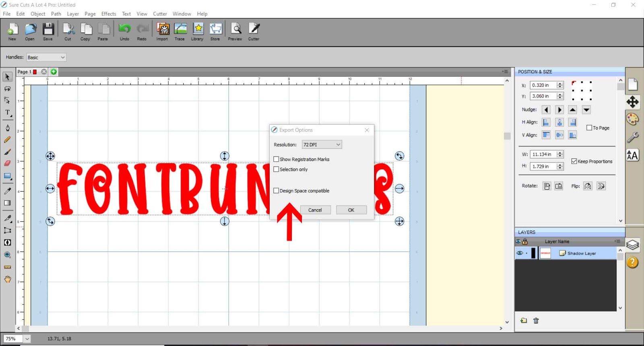Open the Layers panel options menu
Image resolution: width=644 pixels, height=346 pixels.
coord(617,241)
